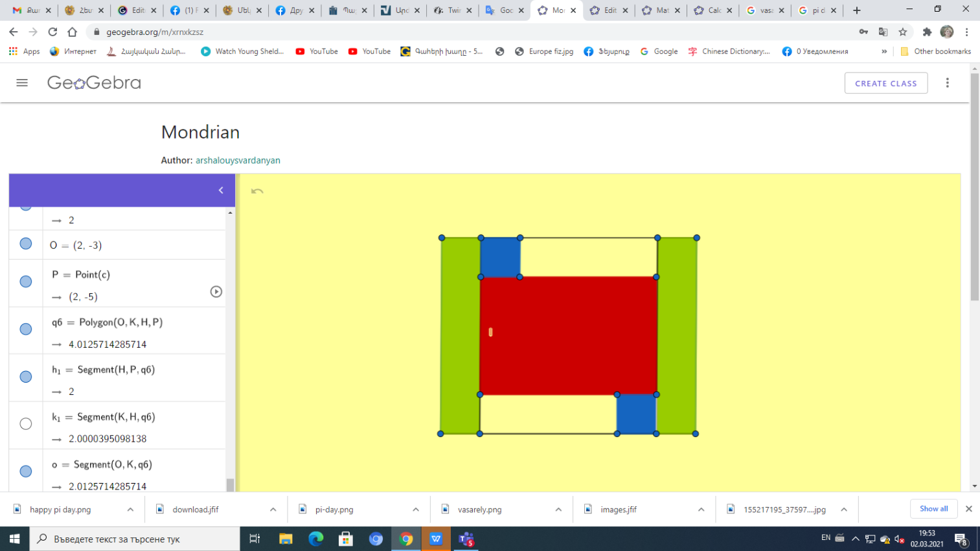Bookmark this page with the star icon
980x551 pixels.
(x=903, y=32)
